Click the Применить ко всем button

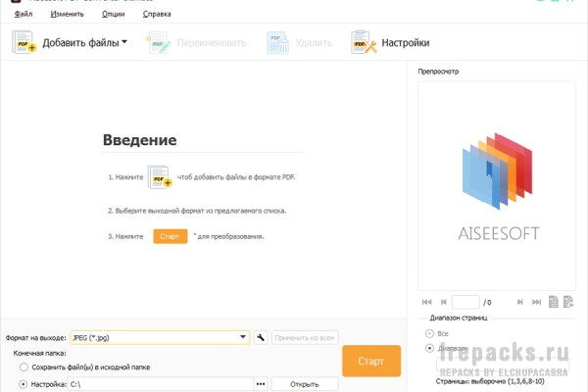[305, 337]
